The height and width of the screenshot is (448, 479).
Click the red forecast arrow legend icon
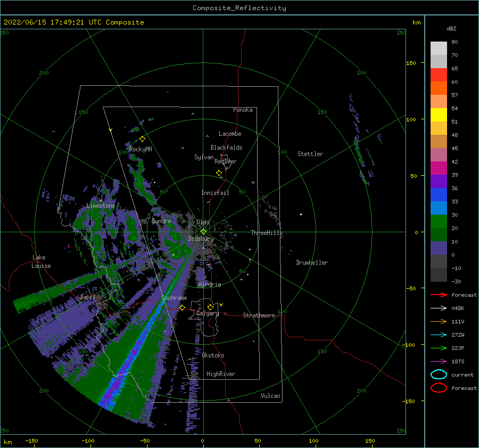coord(439,295)
